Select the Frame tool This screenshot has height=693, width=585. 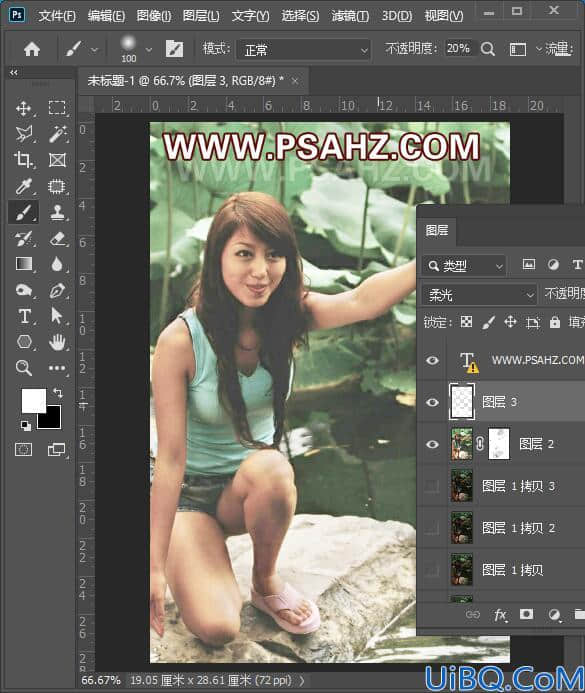point(57,160)
